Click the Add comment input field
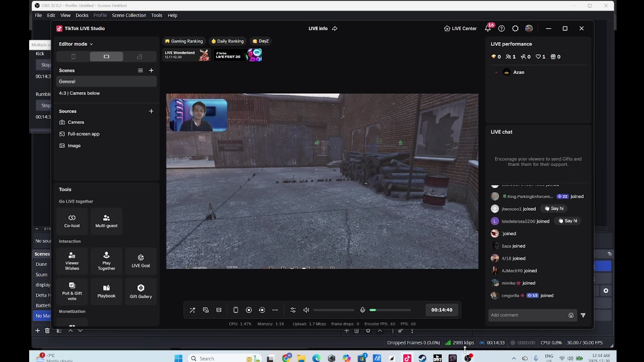This screenshot has height=362, width=644. [x=528, y=315]
